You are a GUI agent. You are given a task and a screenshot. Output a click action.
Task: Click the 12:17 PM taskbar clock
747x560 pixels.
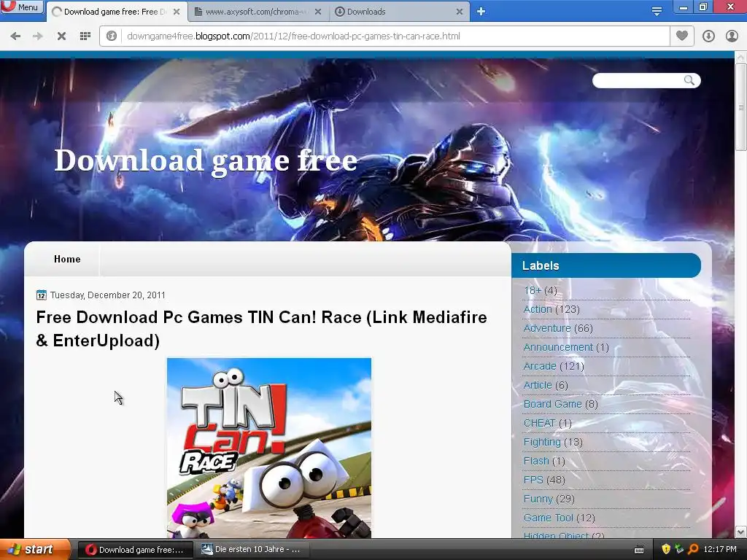coord(720,550)
